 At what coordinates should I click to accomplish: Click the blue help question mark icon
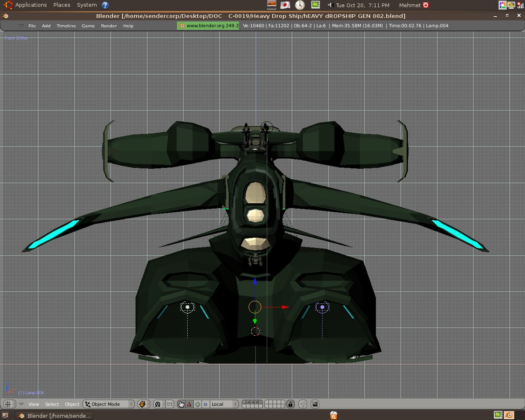coord(105,5)
